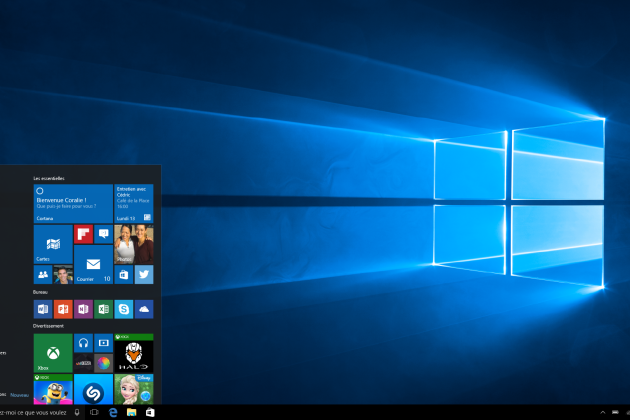630x420 pixels.
Task: Launch the PowerPoint tile
Action: click(x=63, y=309)
